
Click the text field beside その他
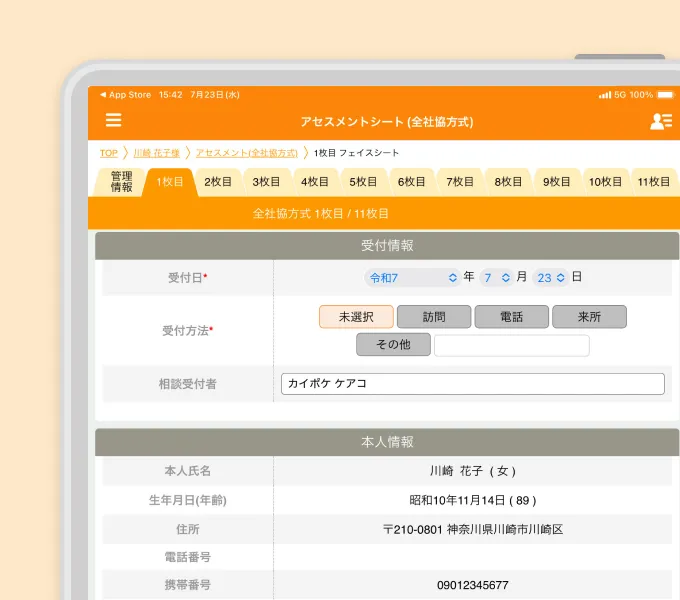coord(511,345)
